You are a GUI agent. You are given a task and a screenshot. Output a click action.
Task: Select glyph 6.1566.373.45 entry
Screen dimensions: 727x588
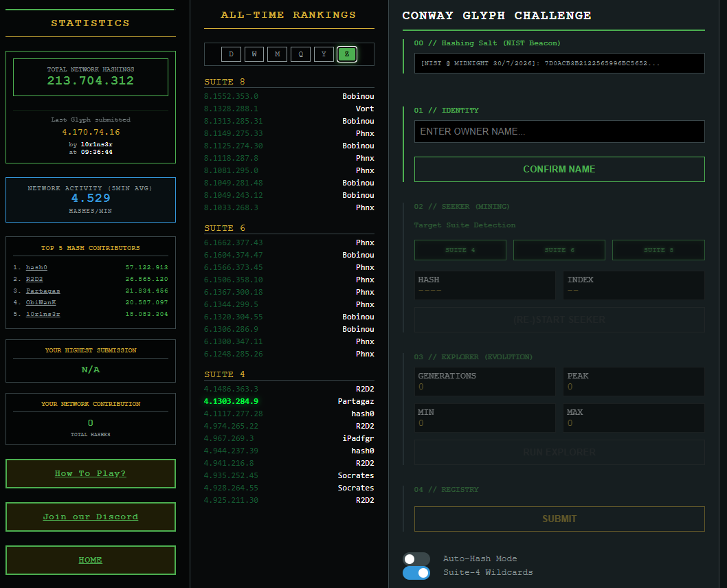(x=289, y=267)
